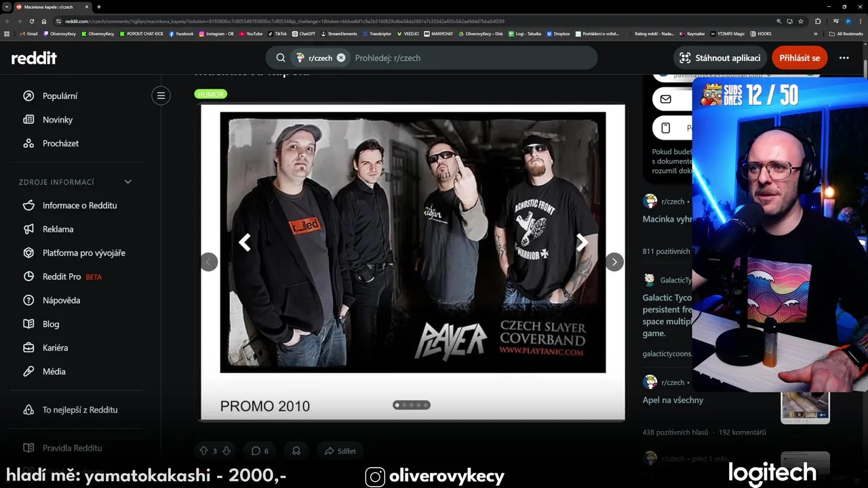Open the three-dot Reddit header menu
Viewport: 868px width, 488px height.
coord(844,58)
